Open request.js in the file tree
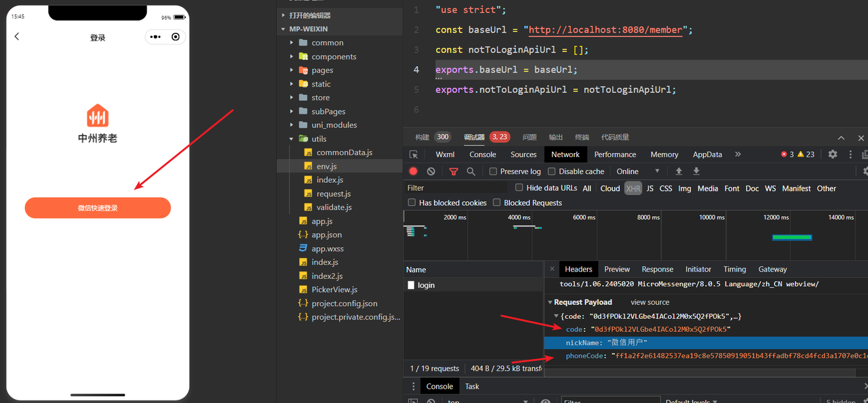Viewport: 868px width, 403px height. [x=334, y=194]
